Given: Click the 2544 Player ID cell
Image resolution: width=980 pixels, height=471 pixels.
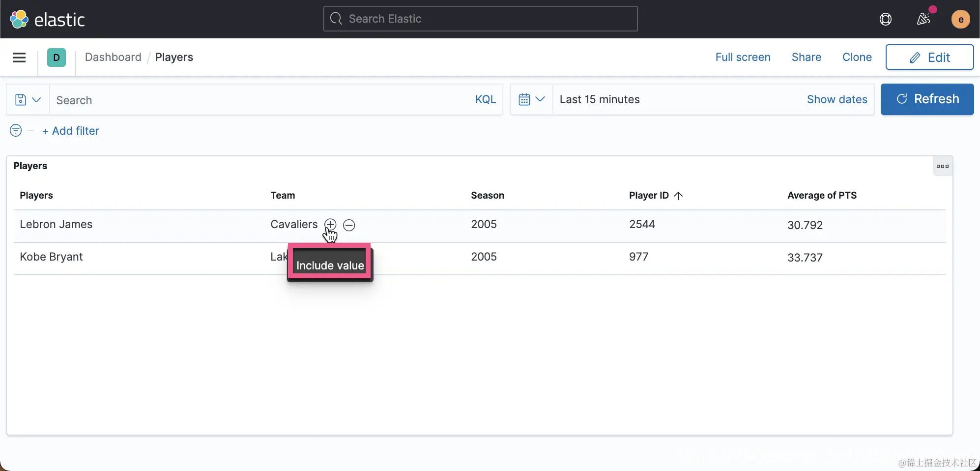Looking at the screenshot, I should click(642, 224).
